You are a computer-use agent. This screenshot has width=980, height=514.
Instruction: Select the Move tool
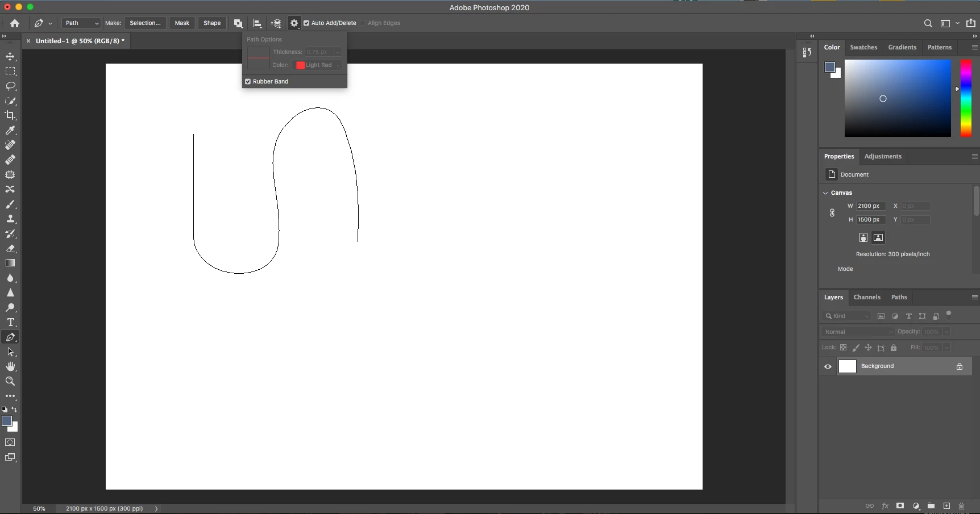click(10, 57)
